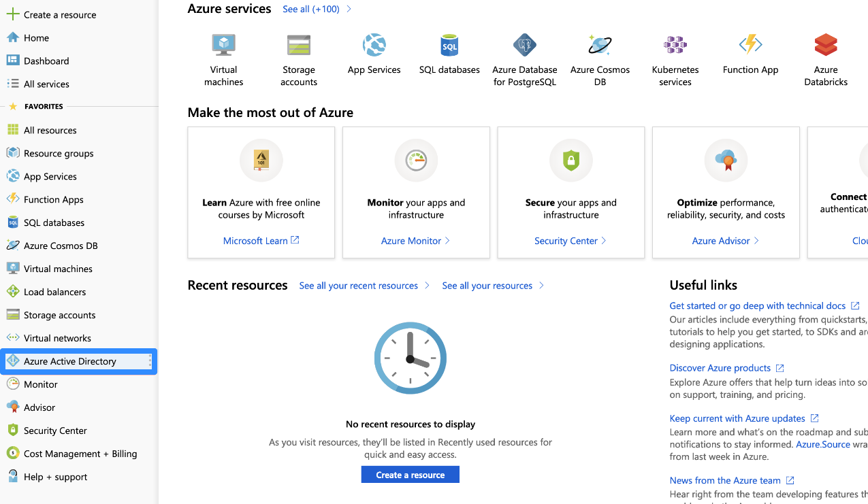Click the Virtual machines service tile icon
Image resolution: width=868 pixels, height=504 pixels.
(x=223, y=45)
